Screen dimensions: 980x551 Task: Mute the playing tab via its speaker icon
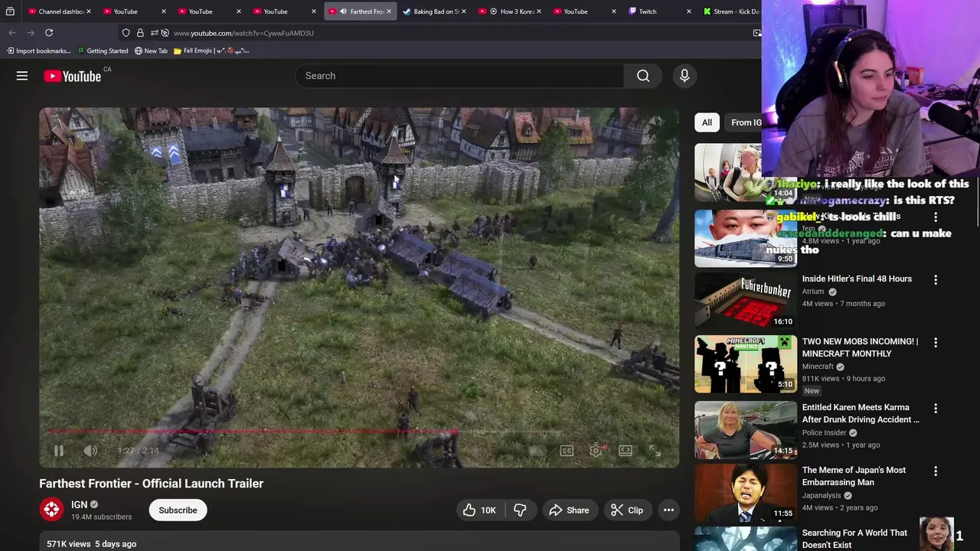(x=343, y=11)
